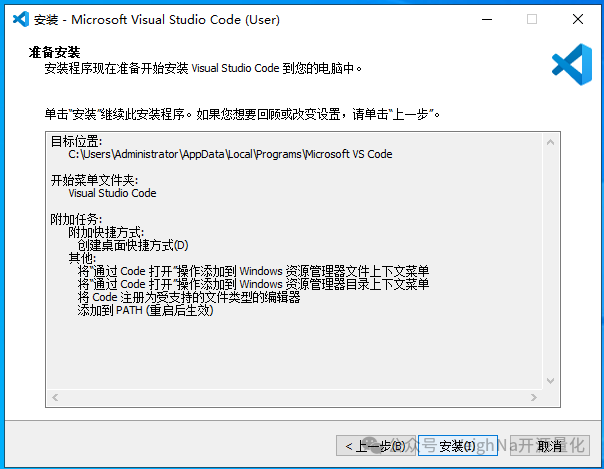Click the VS Code icon in title bar
Screen dimensions: 604x469
pos(18,19)
